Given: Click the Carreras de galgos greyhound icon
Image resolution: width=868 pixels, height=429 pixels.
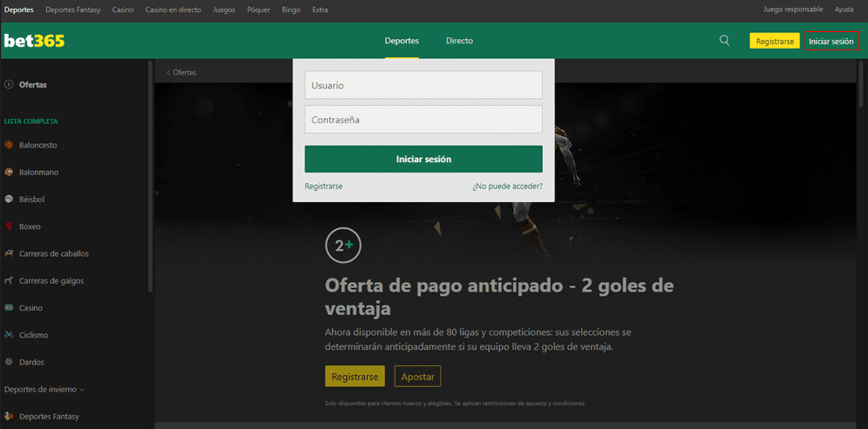Looking at the screenshot, I should coord(9,280).
